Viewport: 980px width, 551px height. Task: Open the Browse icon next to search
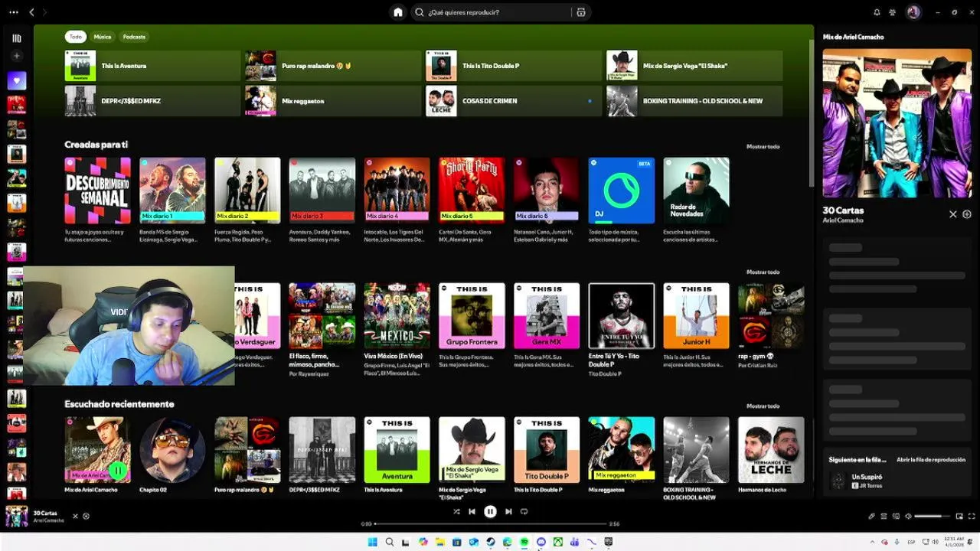(x=581, y=12)
